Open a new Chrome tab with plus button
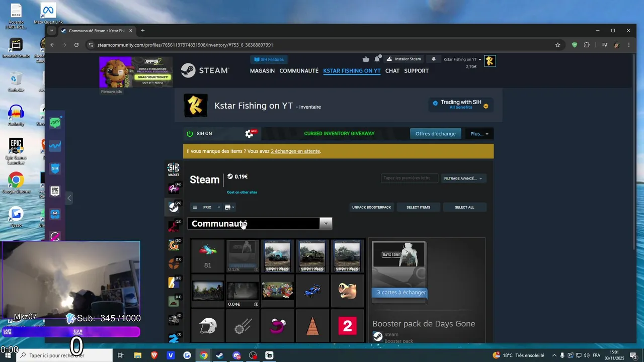Image resolution: width=644 pixels, height=362 pixels. point(143,31)
